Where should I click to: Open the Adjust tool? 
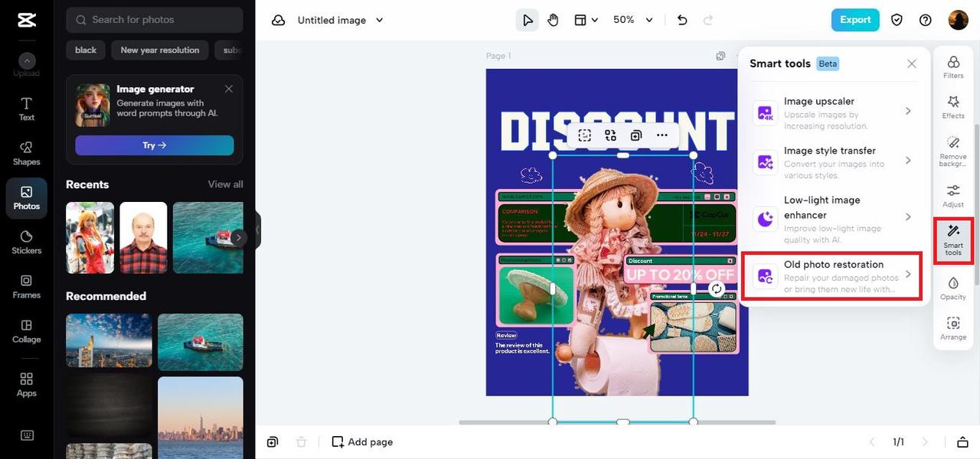click(x=953, y=196)
